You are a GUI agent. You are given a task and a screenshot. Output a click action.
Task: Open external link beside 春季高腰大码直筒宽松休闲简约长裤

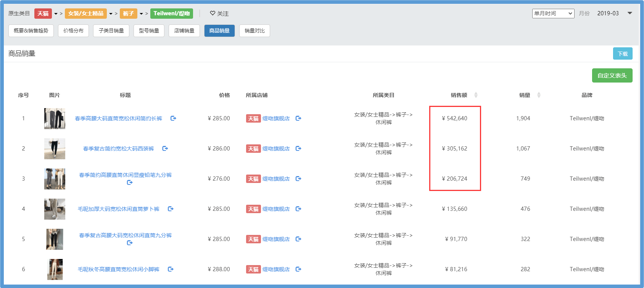173,118
